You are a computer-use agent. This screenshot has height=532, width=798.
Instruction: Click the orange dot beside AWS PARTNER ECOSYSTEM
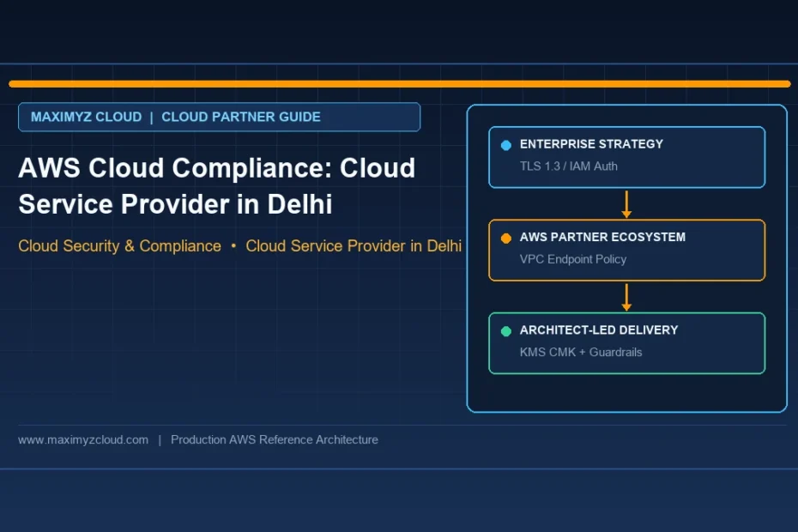pyautogui.click(x=506, y=239)
